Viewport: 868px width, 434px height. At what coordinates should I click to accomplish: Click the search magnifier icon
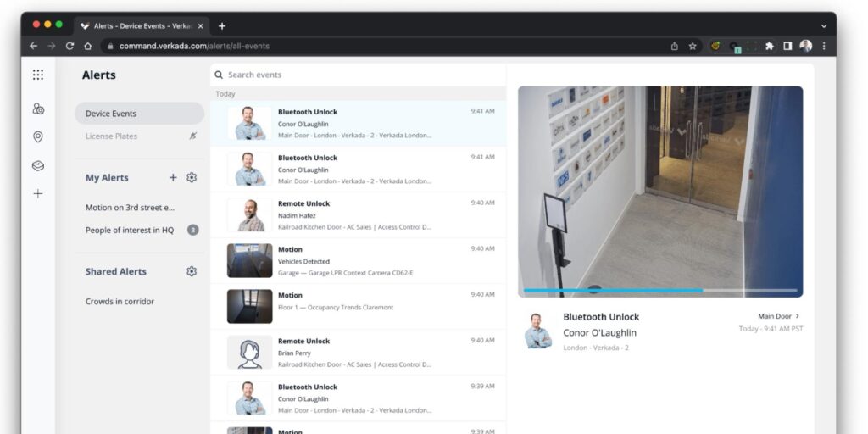click(219, 75)
